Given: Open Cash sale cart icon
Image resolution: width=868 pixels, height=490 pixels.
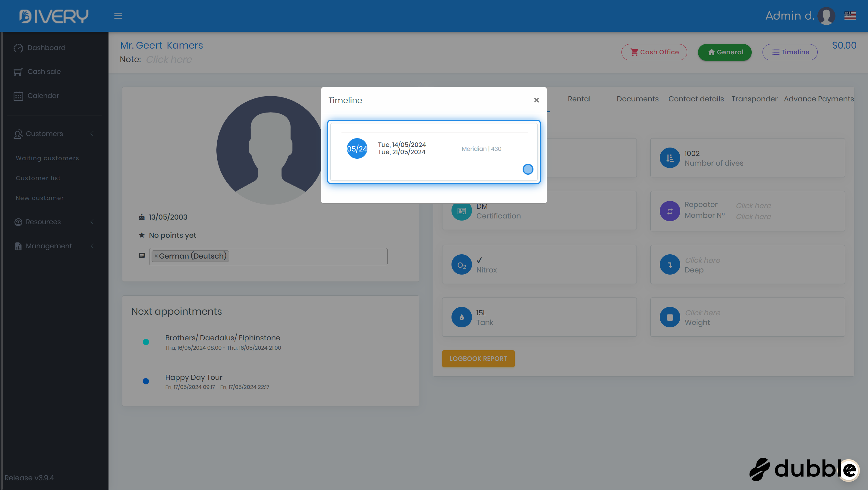Looking at the screenshot, I should (18, 72).
